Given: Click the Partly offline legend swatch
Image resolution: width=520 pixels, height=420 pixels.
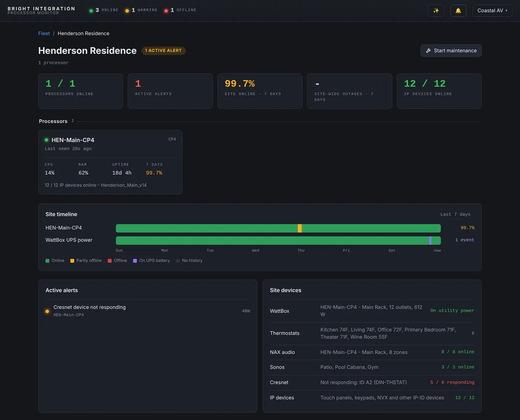Looking at the screenshot, I should click(x=72, y=261).
